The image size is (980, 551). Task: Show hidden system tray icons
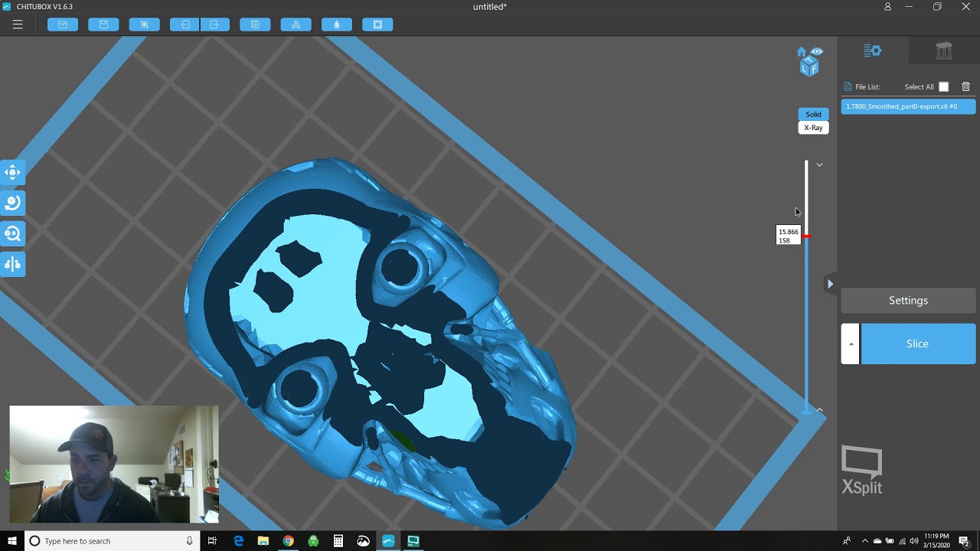click(x=865, y=541)
